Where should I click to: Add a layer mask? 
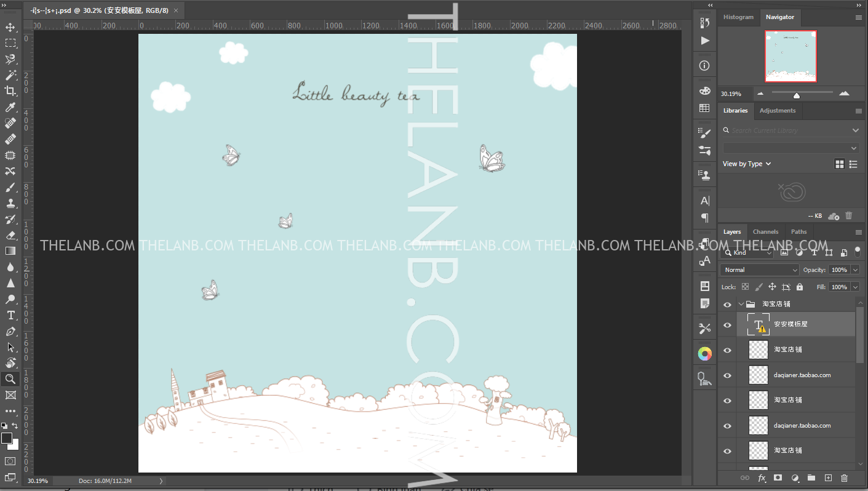tap(778, 478)
